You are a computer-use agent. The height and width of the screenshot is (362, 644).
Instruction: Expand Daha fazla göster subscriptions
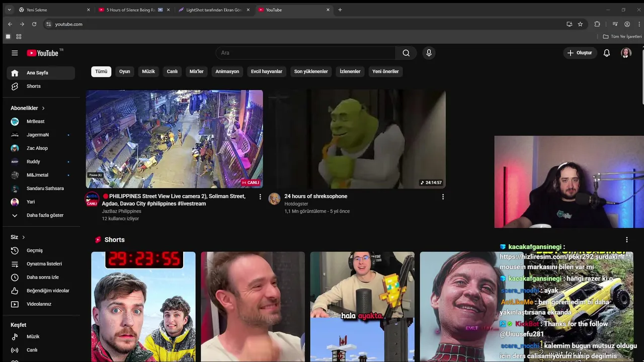(x=41, y=215)
